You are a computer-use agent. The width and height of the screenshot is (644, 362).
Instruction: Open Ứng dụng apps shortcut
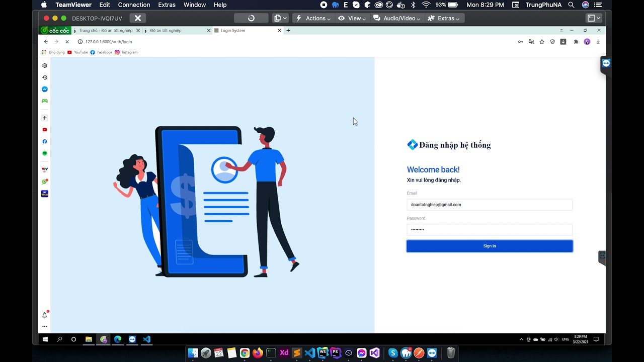[x=53, y=52]
